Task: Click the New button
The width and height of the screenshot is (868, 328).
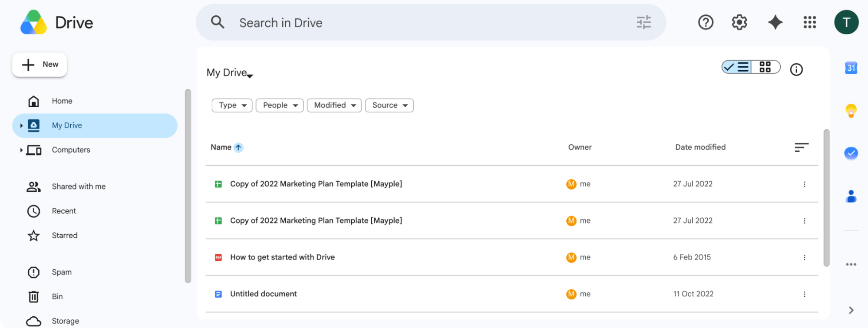Action: 40,65
